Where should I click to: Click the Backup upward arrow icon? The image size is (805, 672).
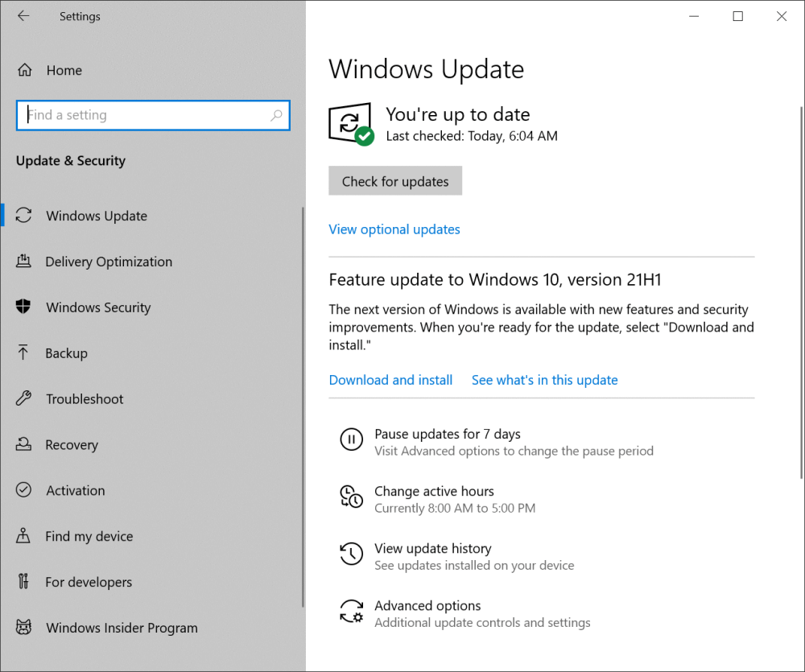click(23, 352)
